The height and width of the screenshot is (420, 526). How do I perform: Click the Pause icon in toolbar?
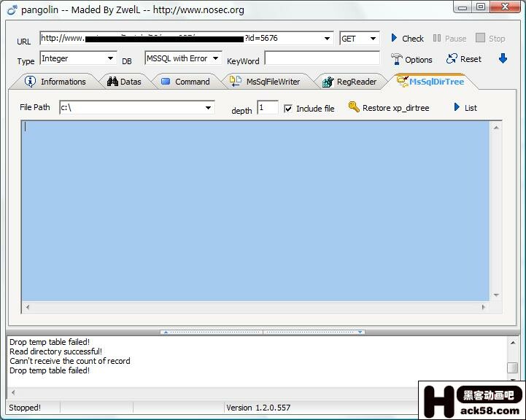click(x=437, y=38)
